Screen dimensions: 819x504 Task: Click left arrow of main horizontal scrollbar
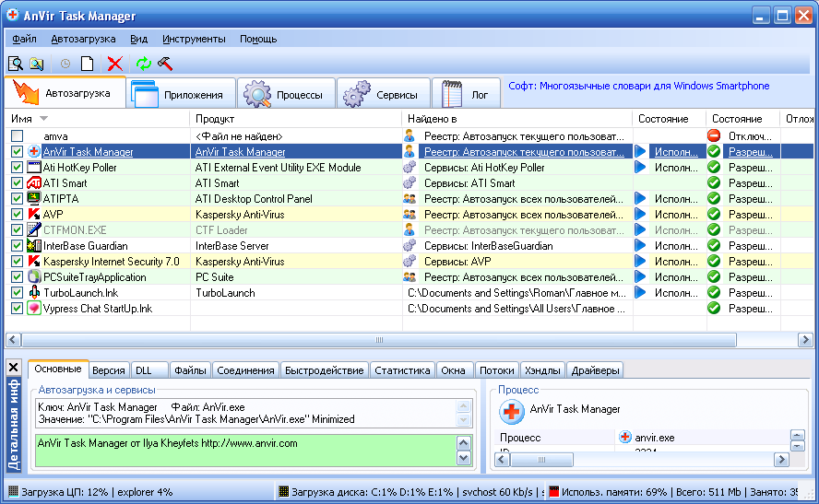click(14, 340)
